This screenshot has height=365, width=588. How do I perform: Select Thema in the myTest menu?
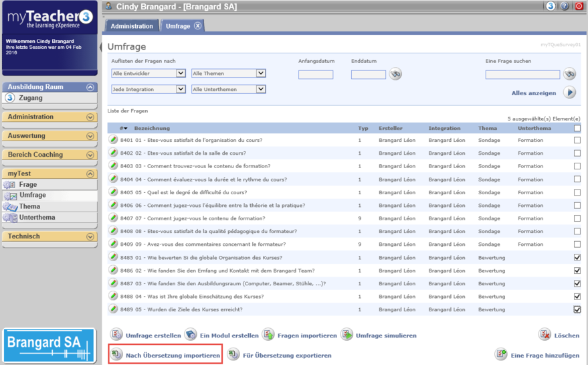click(x=29, y=207)
